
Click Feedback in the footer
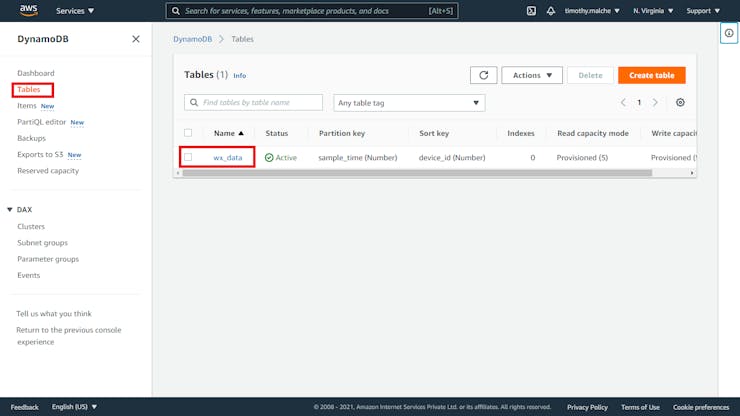click(x=25, y=407)
